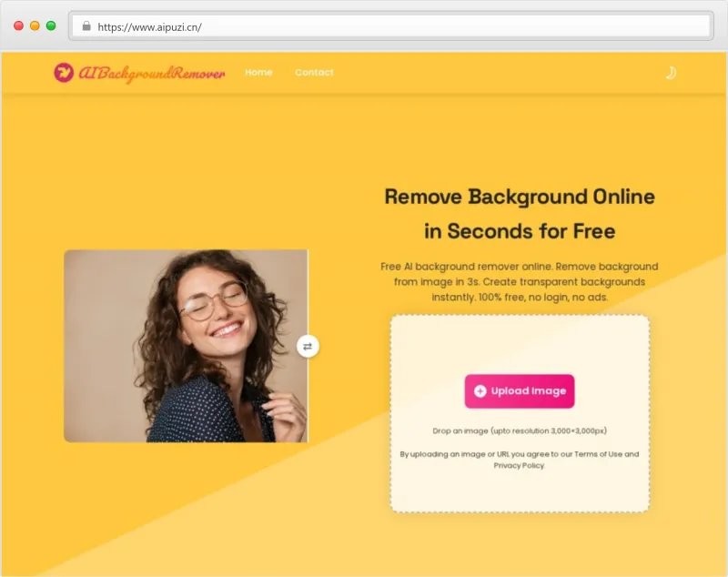Viewport: 728px width, 577px height.
Task: Open the Privacy Policy link
Action: pyautogui.click(x=519, y=466)
